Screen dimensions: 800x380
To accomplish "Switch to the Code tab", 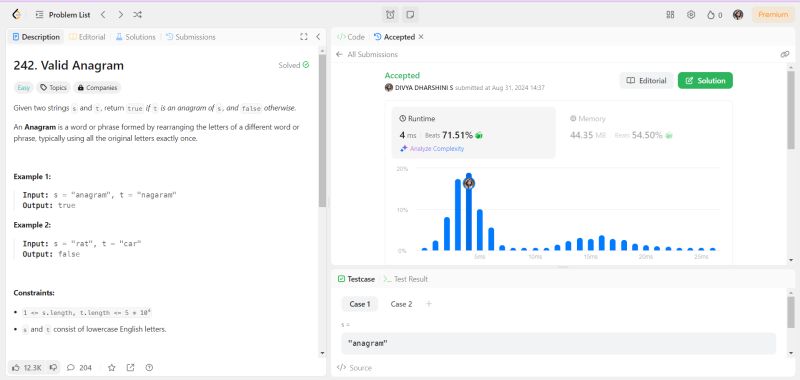I will click(x=351, y=37).
